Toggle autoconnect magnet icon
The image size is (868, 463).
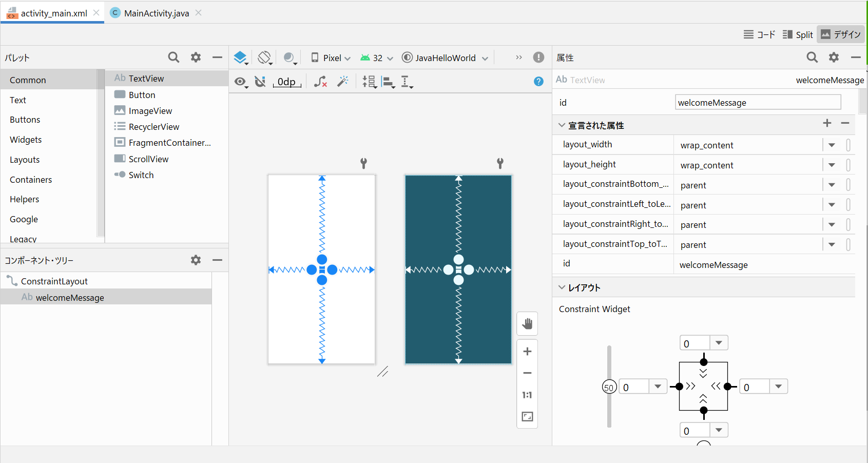pos(260,82)
